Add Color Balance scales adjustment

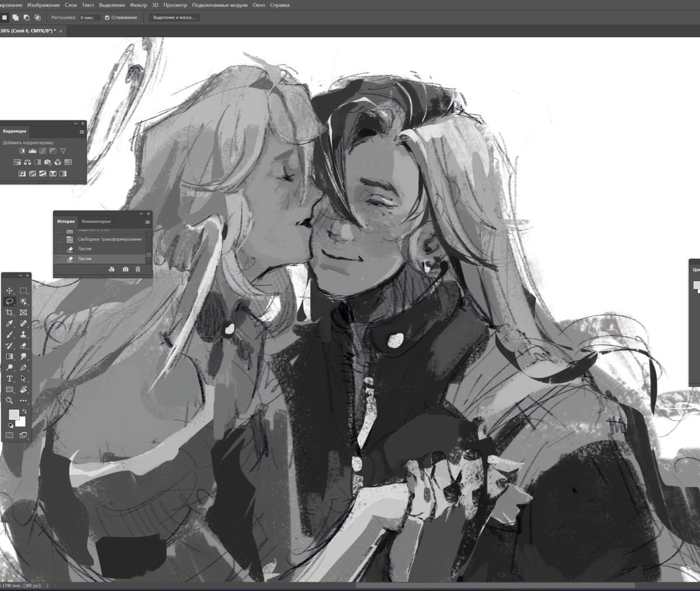[27, 162]
